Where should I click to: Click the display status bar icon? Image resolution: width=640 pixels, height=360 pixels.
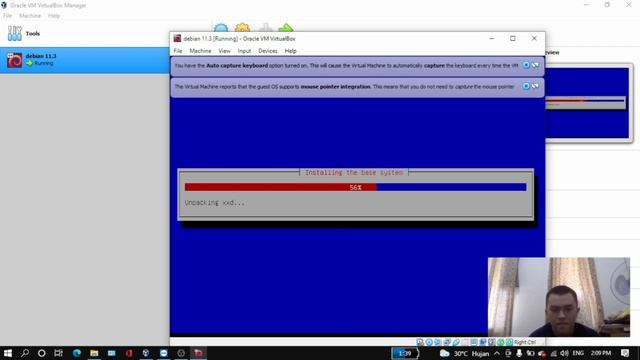click(473, 342)
